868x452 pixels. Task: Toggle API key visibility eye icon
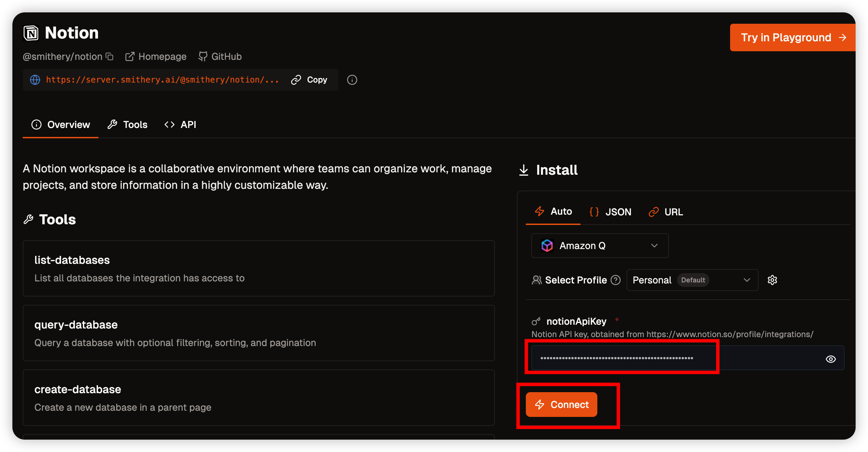831,359
